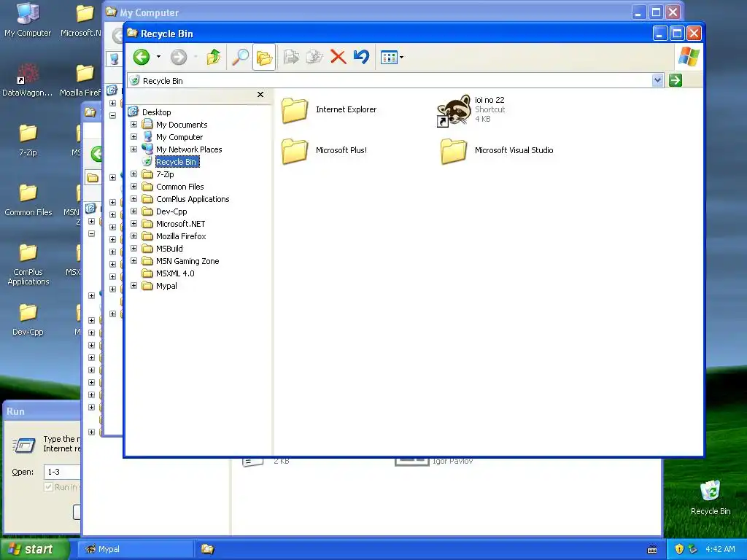Click the network tray icon

(x=693, y=549)
